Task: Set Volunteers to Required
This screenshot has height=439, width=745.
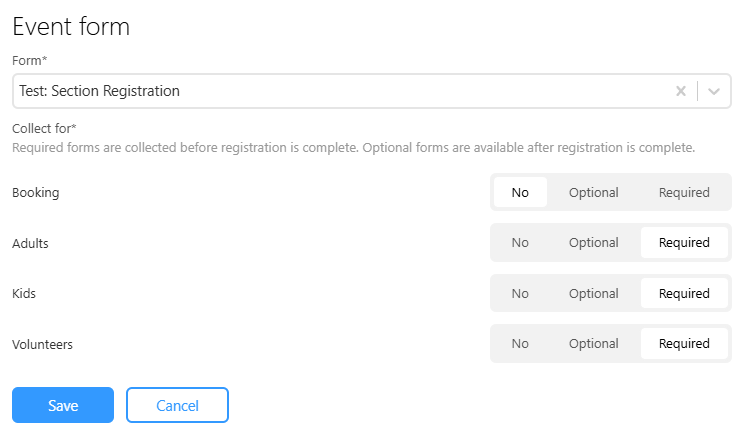Action: 684,344
